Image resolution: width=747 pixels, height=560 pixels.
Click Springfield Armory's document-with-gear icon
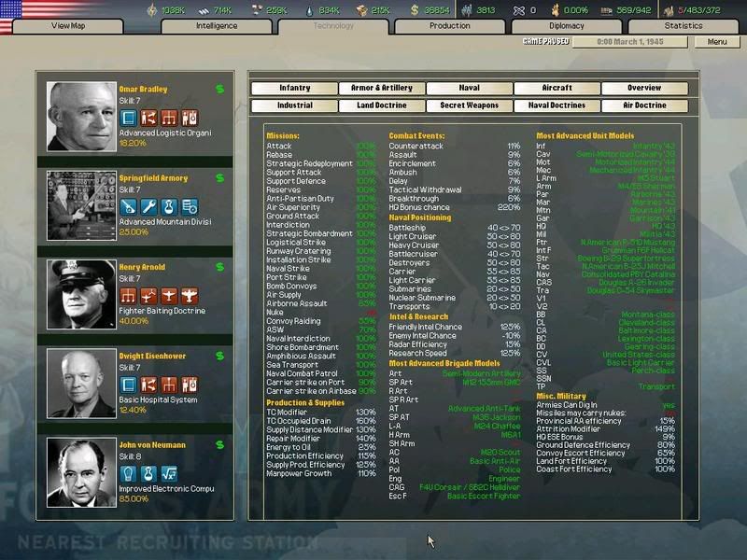pyautogui.click(x=190, y=206)
